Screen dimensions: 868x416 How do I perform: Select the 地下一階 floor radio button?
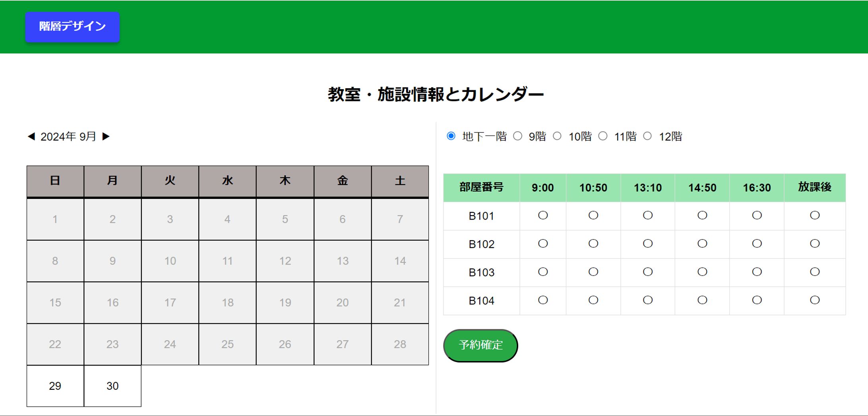[x=451, y=136]
